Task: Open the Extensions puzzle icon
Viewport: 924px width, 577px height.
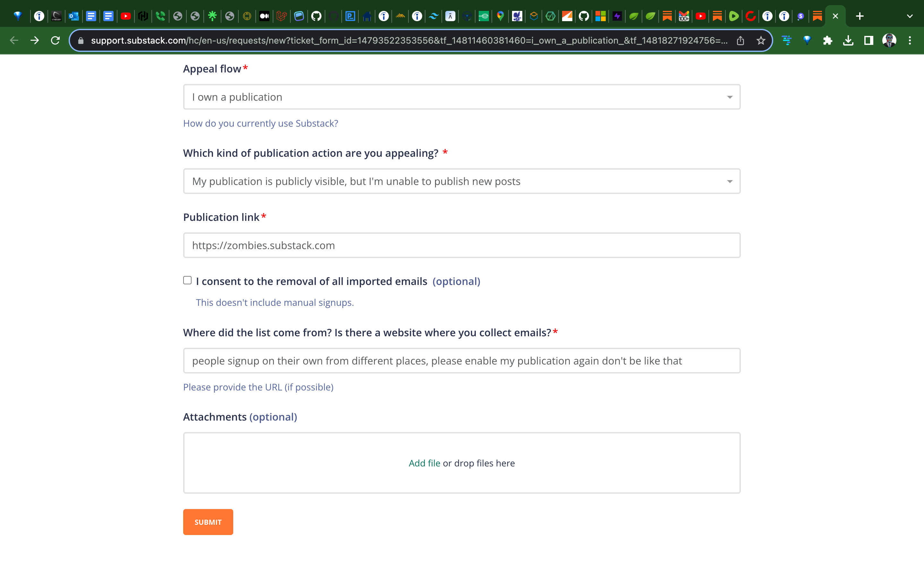Action: pos(827,40)
